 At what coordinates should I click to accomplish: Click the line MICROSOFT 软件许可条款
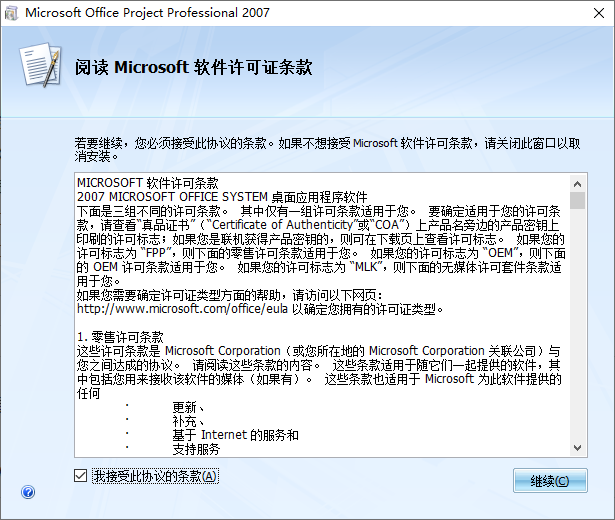(147, 183)
